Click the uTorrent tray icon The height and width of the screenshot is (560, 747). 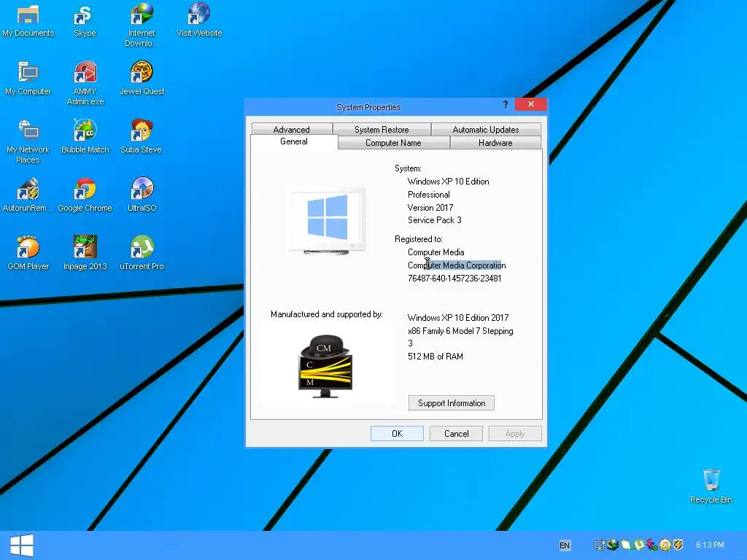click(639, 545)
